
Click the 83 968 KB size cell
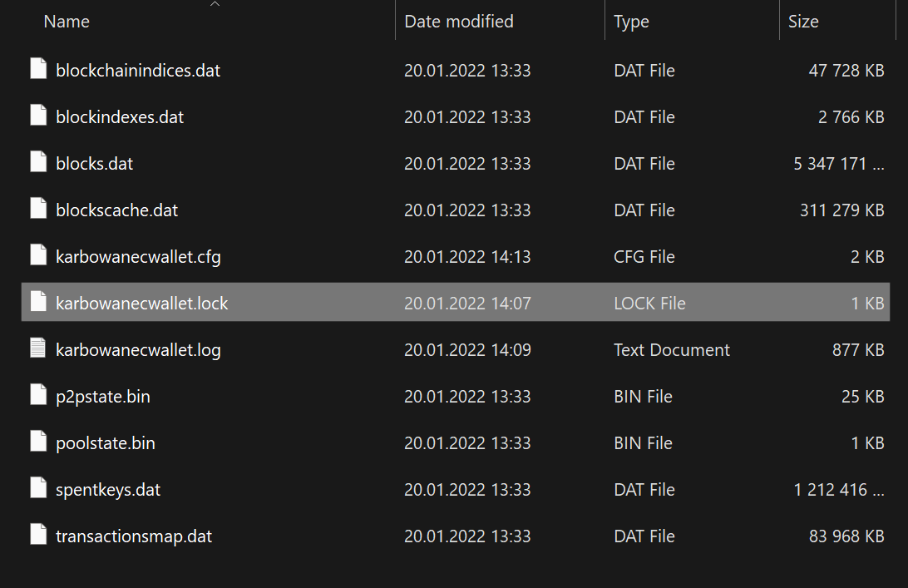tap(846, 536)
